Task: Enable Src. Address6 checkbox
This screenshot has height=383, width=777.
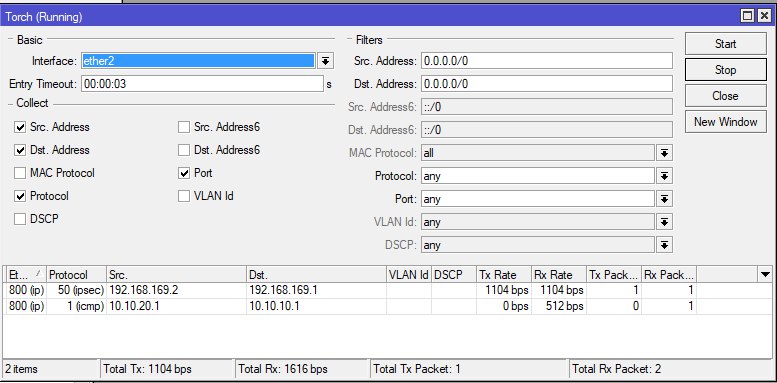Action: [184, 127]
